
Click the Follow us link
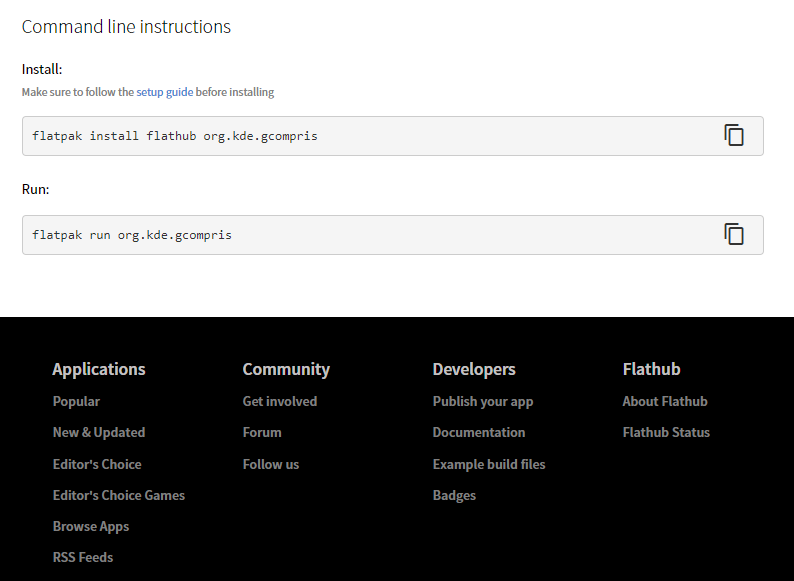[x=270, y=464]
